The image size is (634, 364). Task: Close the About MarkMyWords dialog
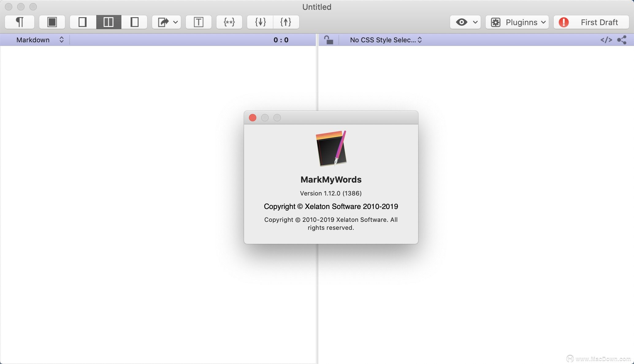pyautogui.click(x=253, y=118)
